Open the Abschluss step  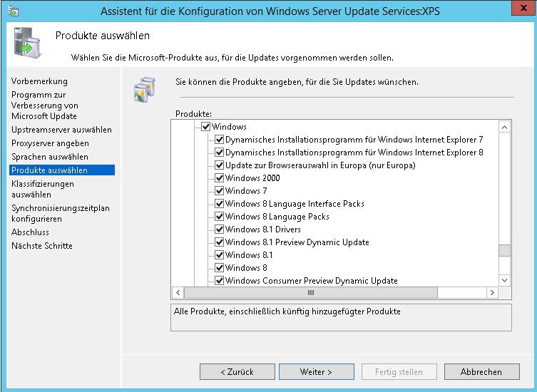tap(30, 232)
